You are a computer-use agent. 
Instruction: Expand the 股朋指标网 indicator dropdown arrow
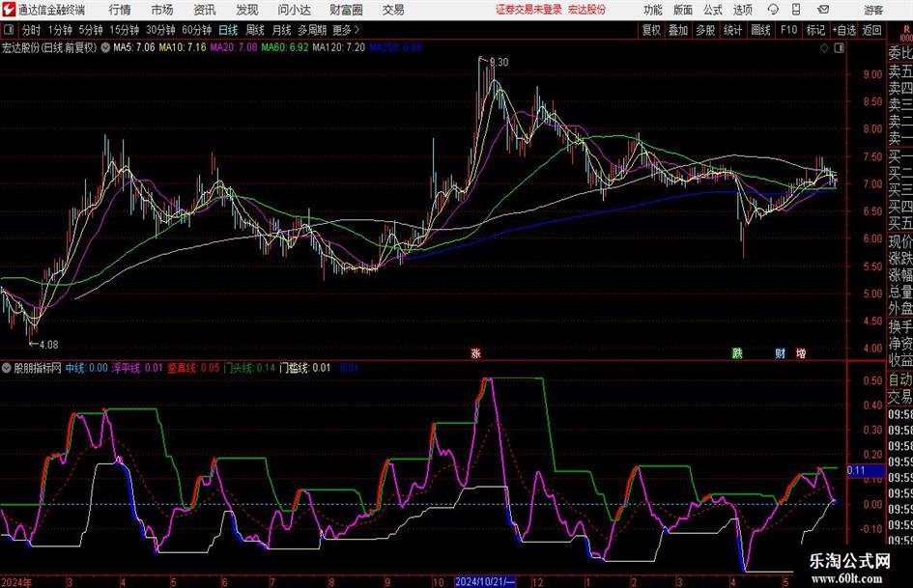tap(7, 368)
